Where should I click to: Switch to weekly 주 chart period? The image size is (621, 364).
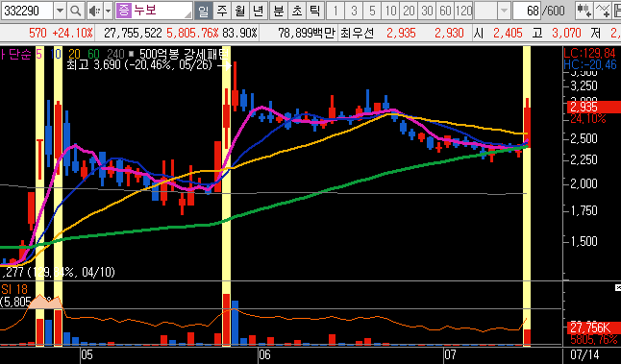[x=222, y=11]
